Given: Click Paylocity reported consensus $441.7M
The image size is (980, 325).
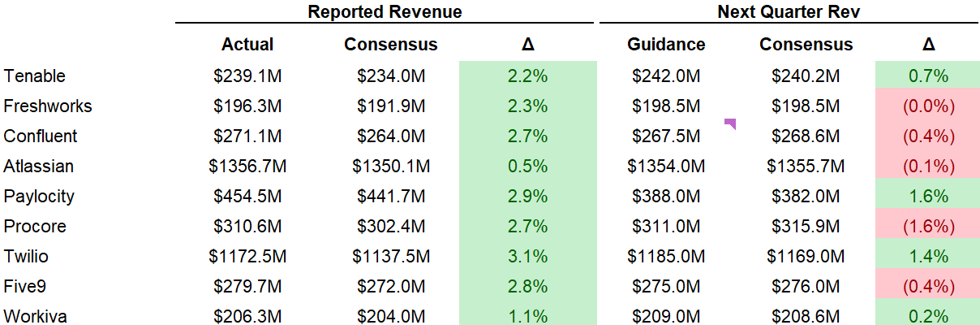Looking at the screenshot, I should coord(391,196).
